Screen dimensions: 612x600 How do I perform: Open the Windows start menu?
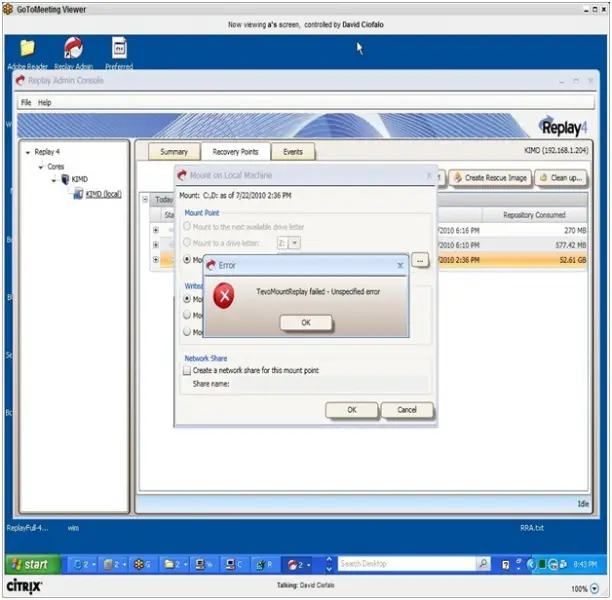click(x=33, y=564)
